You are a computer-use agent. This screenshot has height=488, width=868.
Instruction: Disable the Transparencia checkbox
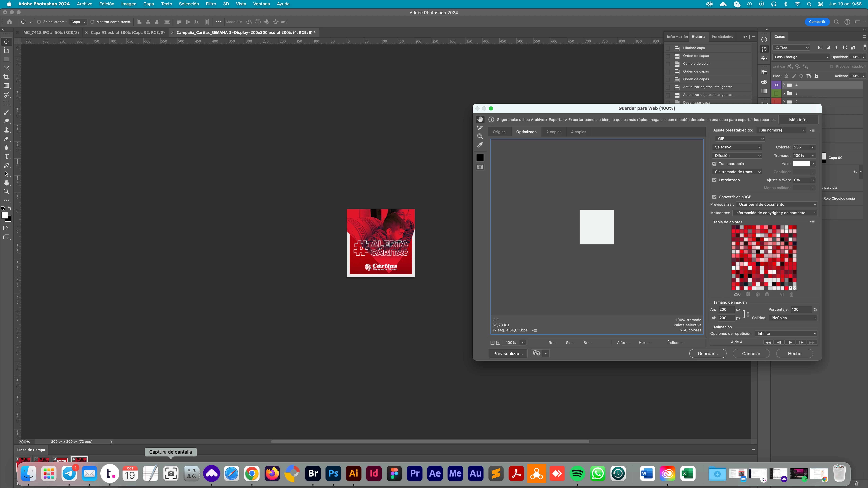pos(714,164)
